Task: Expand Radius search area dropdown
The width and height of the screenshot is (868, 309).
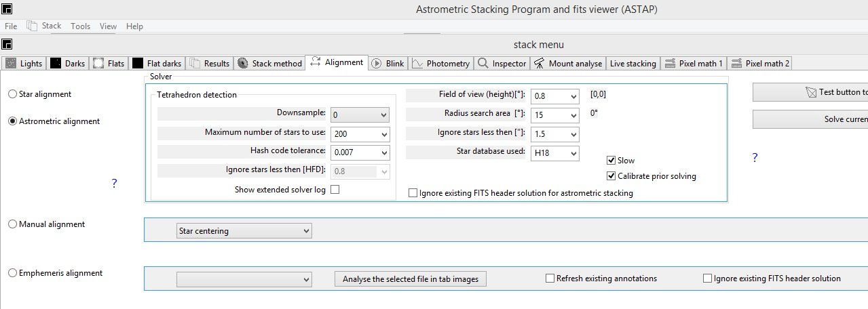Action: (573, 115)
